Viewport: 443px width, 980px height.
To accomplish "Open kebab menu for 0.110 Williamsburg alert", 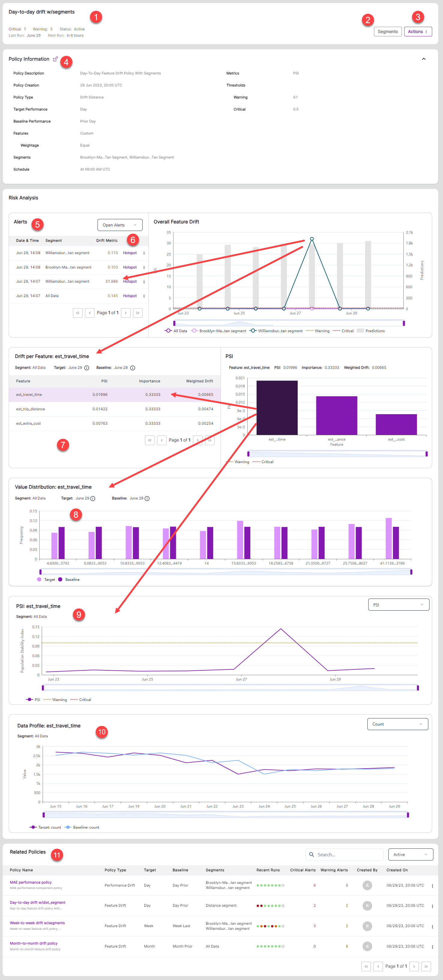I will click(x=144, y=253).
